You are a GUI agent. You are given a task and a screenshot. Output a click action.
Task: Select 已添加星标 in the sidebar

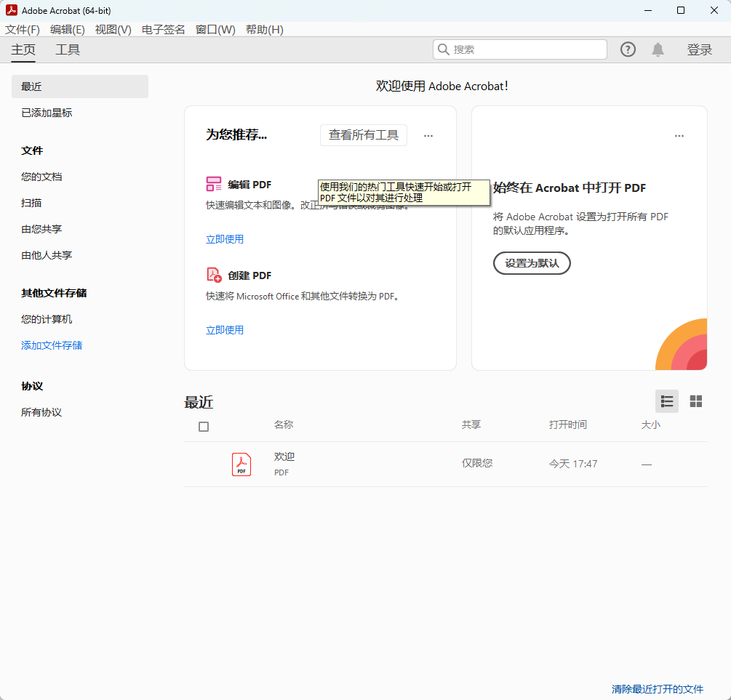pos(47,113)
